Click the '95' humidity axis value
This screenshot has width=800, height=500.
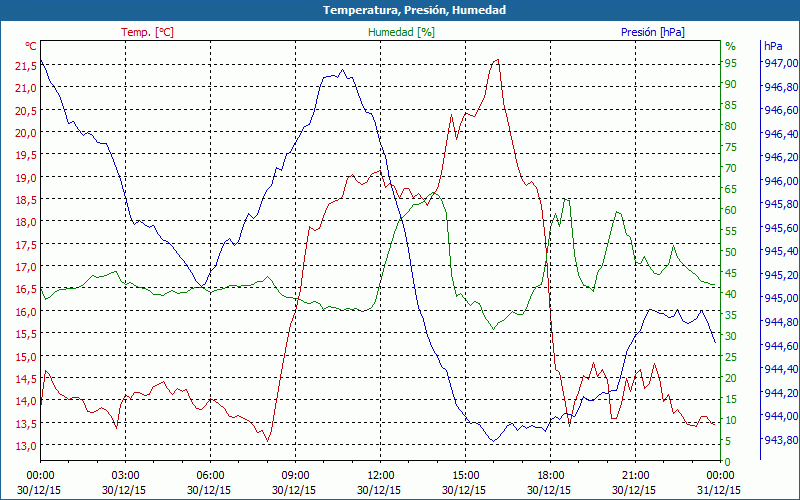point(731,63)
